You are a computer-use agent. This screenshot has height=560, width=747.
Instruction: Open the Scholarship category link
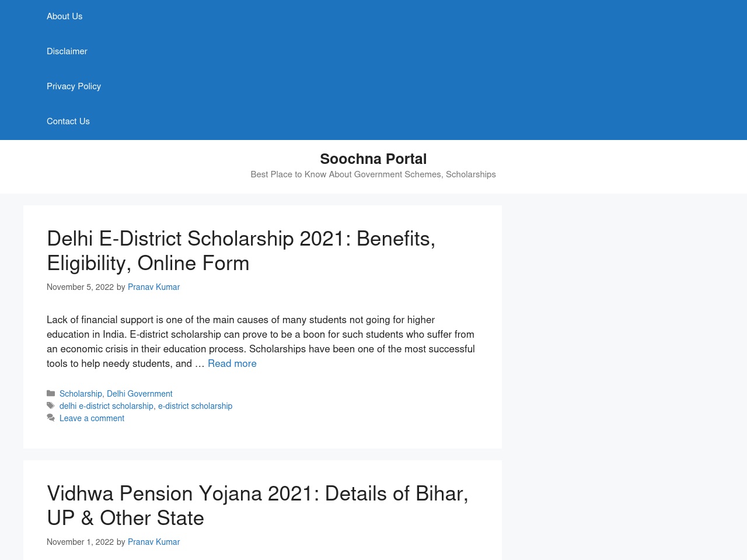coord(81,394)
